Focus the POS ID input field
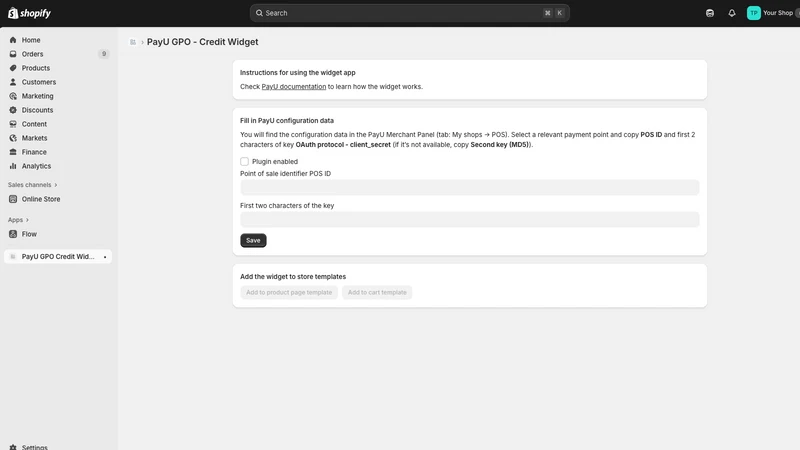Screen dimensions: 800x450 (469, 187)
